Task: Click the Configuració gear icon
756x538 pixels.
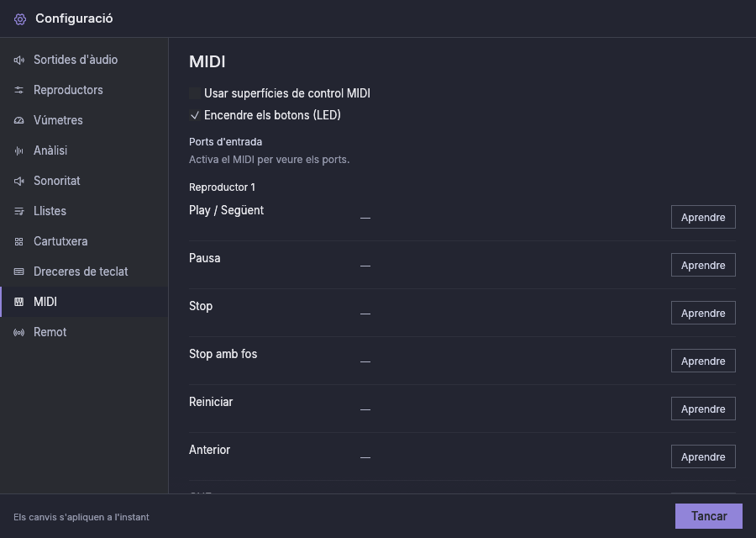Action: click(x=20, y=18)
